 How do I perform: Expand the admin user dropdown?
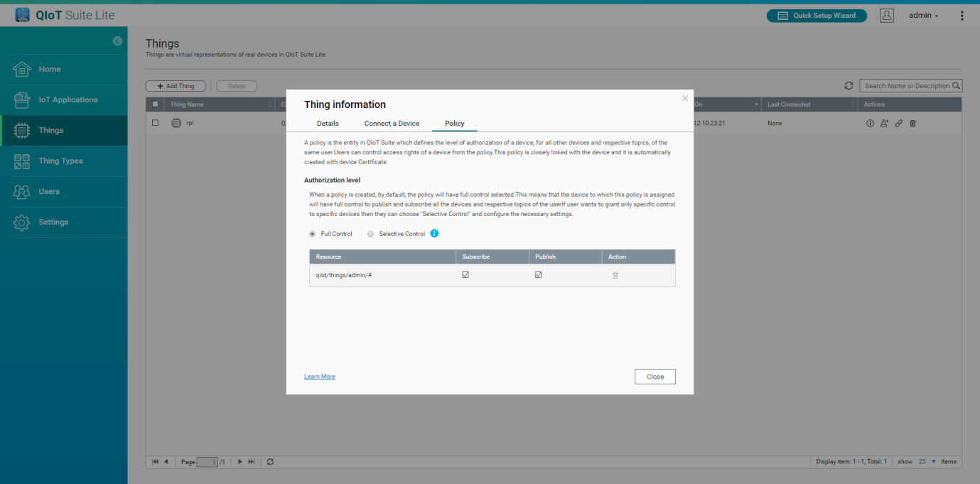point(924,16)
